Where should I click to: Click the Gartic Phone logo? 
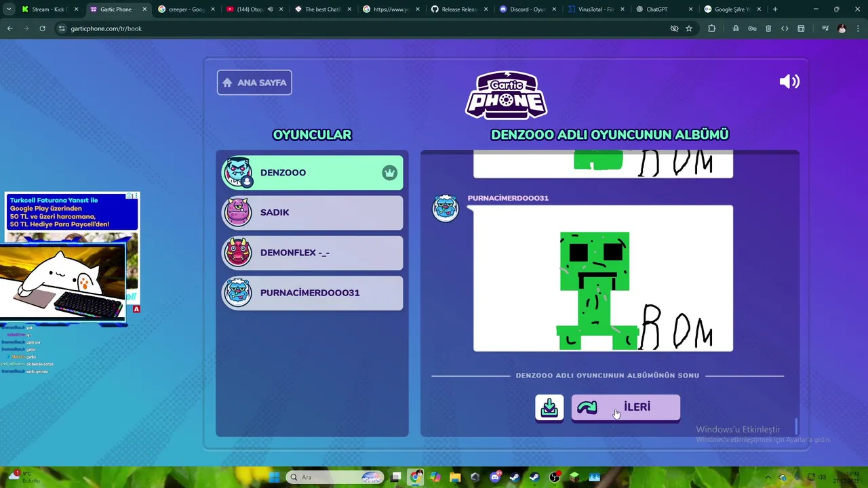pos(507,95)
